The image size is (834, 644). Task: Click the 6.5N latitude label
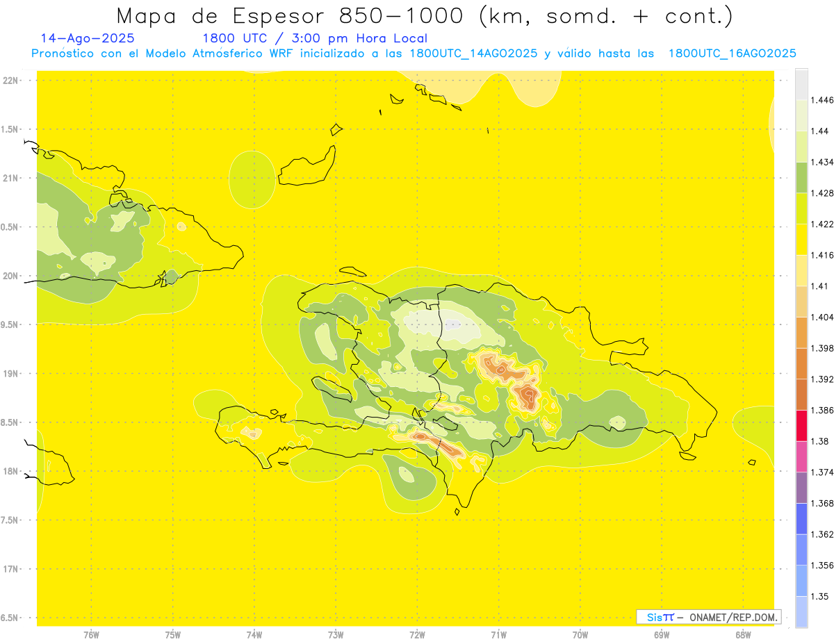coord(10,618)
